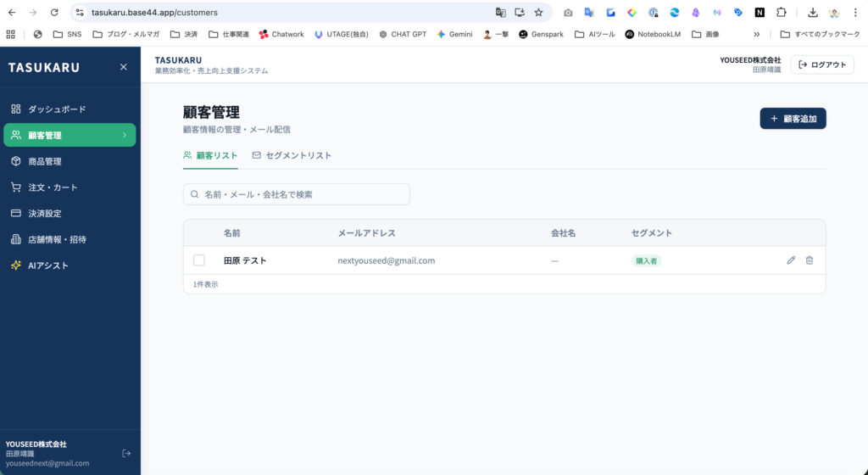Viewport: 868px width, 475px height.
Task: Open 店舗情報・招待 in the sidebar
Action: [x=57, y=240]
